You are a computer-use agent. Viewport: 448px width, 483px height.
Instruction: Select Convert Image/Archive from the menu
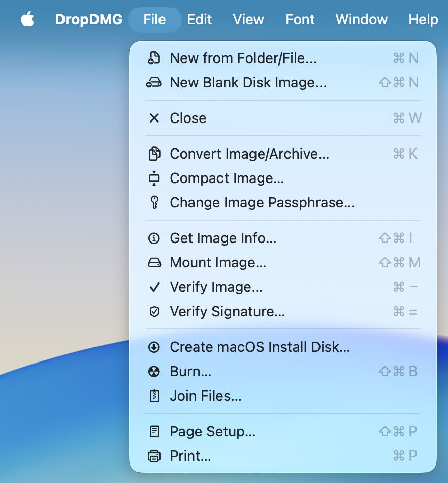click(x=249, y=154)
